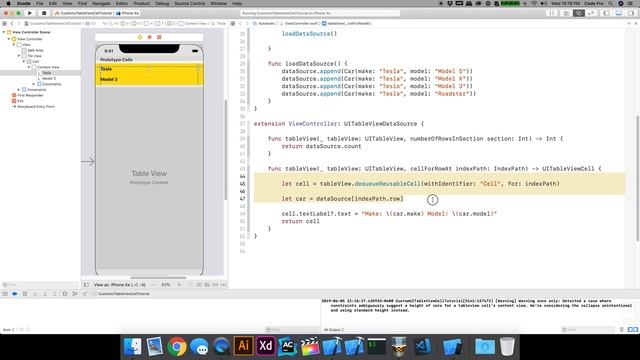Open Simulate Location menu

tap(85, 294)
